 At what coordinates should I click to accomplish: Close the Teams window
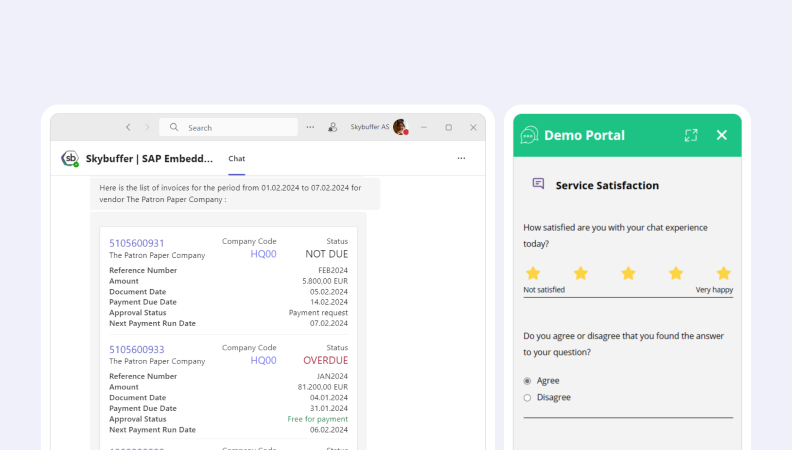(473, 127)
